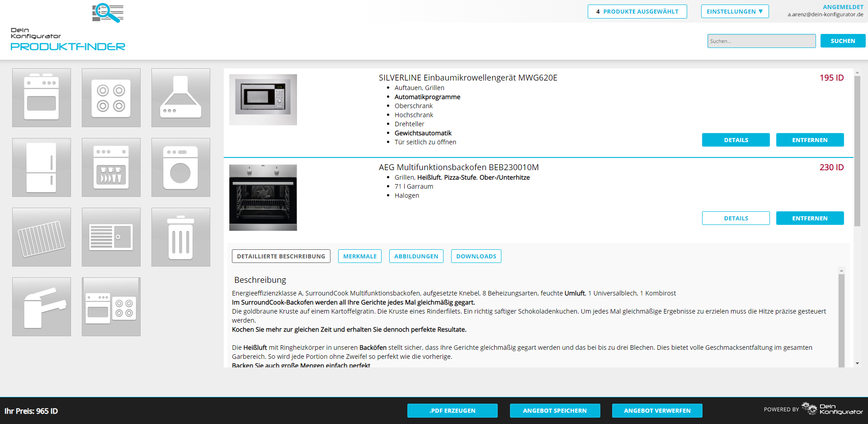868x424 pixels.
Task: Choose the faucet category icon
Action: (42, 307)
